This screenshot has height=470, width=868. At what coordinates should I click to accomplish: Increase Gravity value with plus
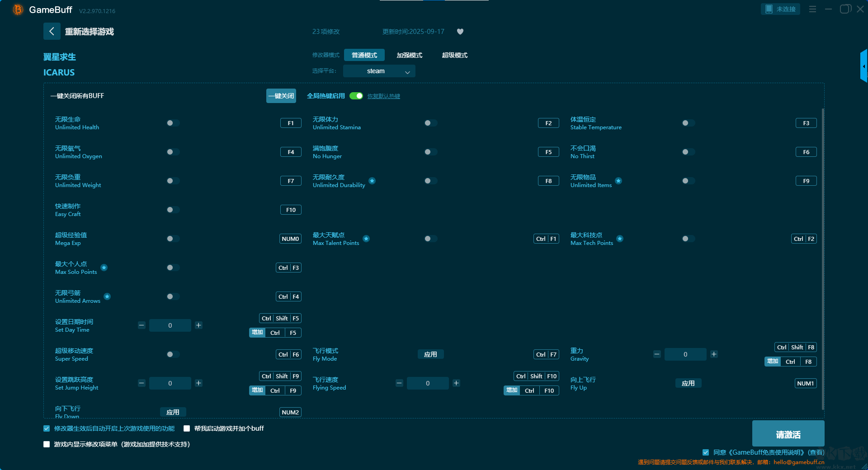point(714,354)
